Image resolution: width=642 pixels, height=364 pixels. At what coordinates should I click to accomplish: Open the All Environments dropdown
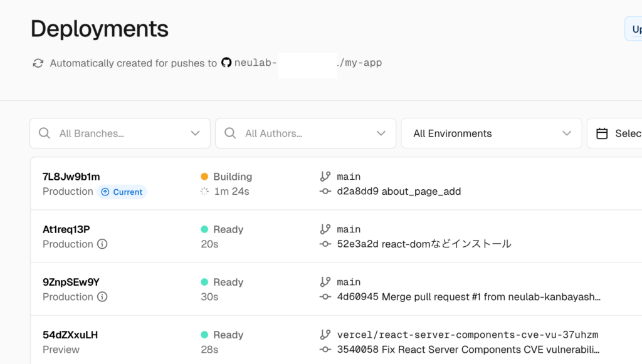(x=492, y=133)
